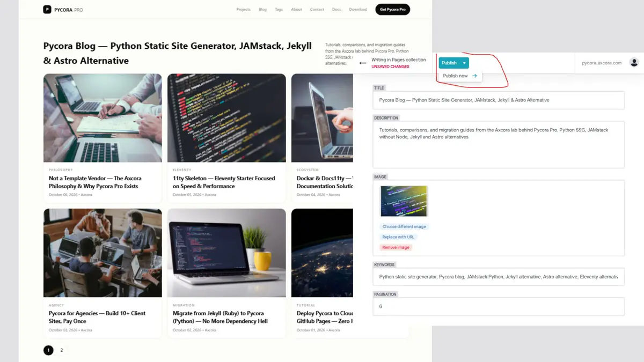This screenshot has height=362, width=644.
Task: Click the ELEVENTY category label
Action: point(182,170)
